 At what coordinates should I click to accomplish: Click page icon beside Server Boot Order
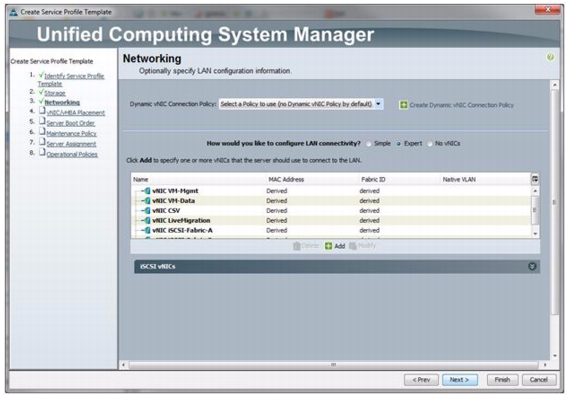[42, 121]
